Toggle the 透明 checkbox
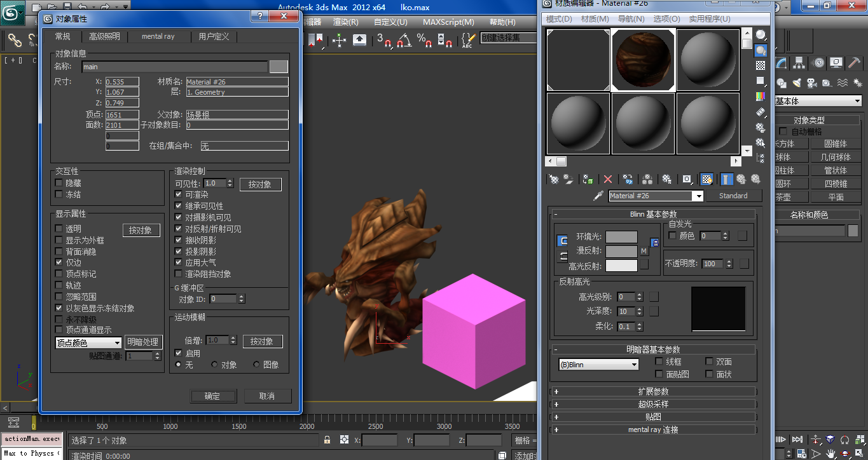 point(59,229)
